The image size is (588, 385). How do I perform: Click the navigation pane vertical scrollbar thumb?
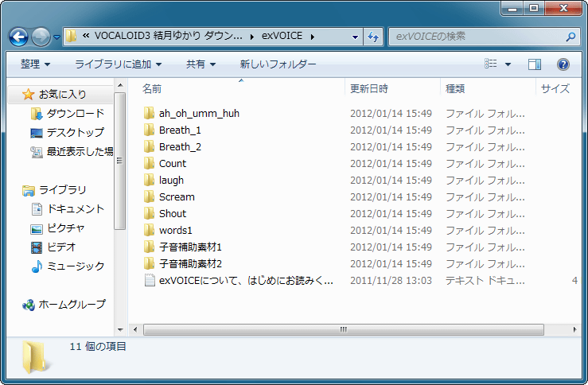coord(120,161)
